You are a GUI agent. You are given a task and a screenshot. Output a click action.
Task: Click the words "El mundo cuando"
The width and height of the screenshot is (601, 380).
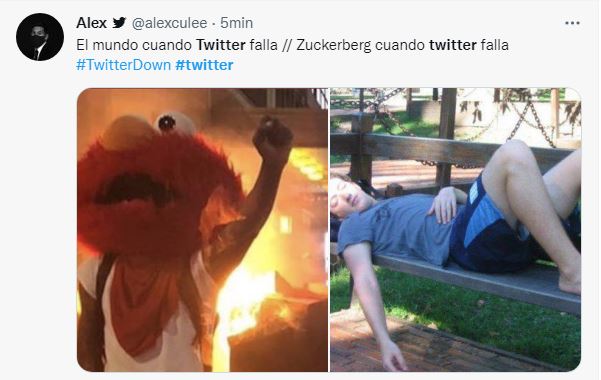coord(134,45)
